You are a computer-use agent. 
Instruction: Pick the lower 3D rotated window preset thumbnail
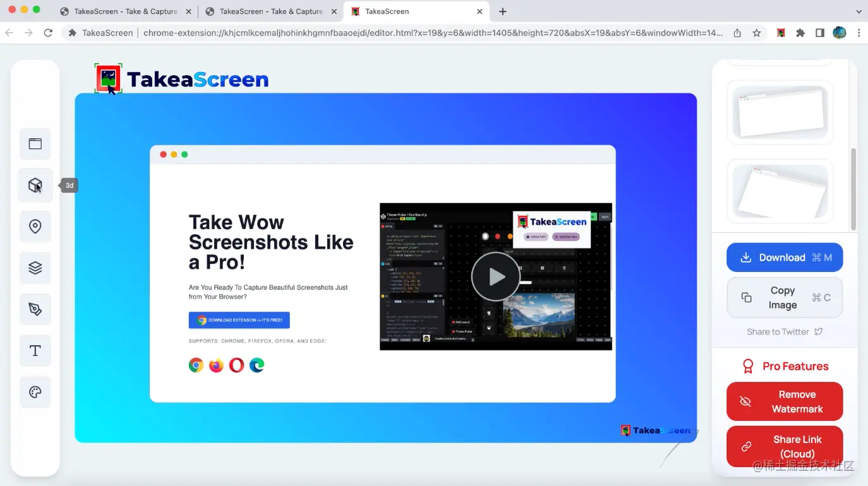point(780,191)
